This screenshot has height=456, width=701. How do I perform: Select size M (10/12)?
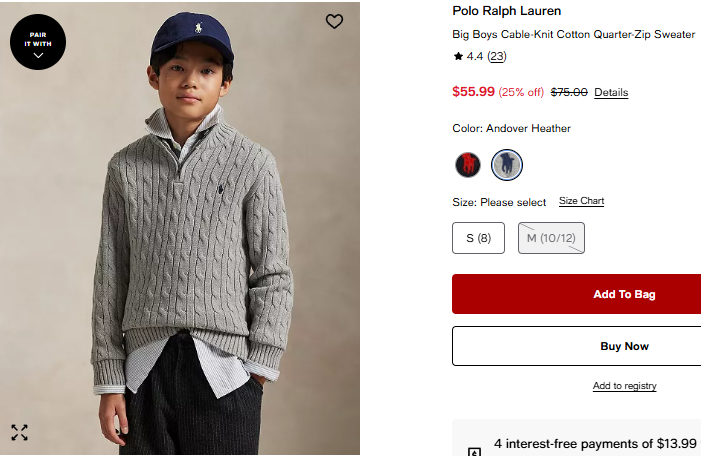[x=551, y=238]
